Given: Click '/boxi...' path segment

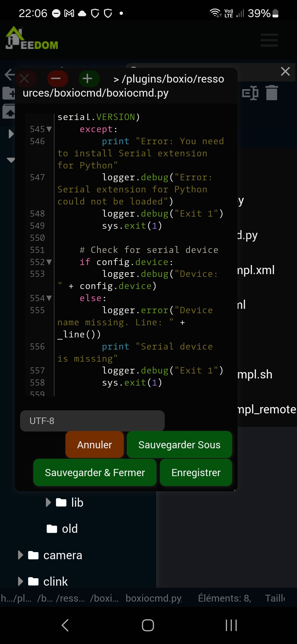Looking at the screenshot, I should pos(104,598).
